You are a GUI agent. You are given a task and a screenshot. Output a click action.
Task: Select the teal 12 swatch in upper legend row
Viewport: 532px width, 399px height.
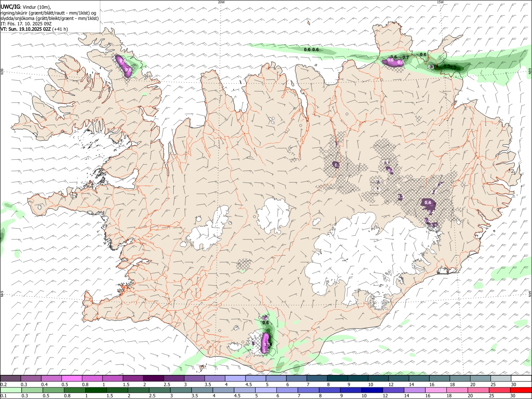399,378
